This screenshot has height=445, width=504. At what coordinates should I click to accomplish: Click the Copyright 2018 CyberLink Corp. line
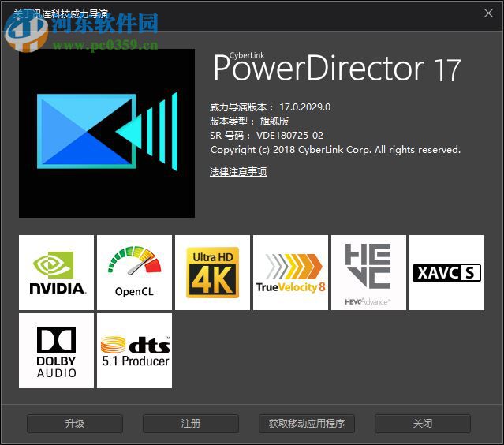tap(335, 150)
